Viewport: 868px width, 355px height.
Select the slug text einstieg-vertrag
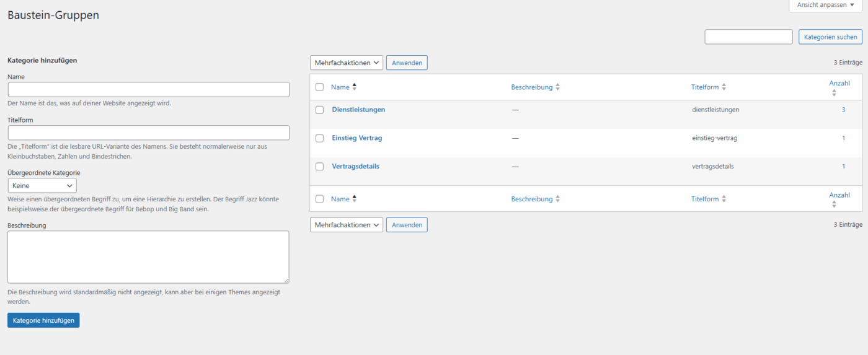715,138
